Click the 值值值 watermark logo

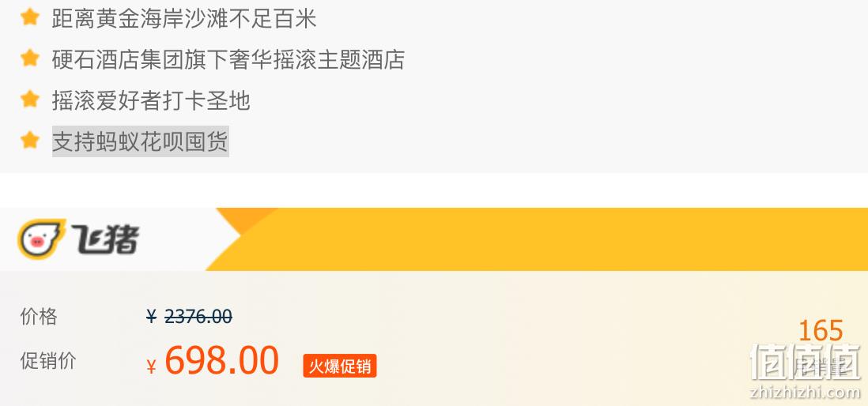[x=806, y=362]
